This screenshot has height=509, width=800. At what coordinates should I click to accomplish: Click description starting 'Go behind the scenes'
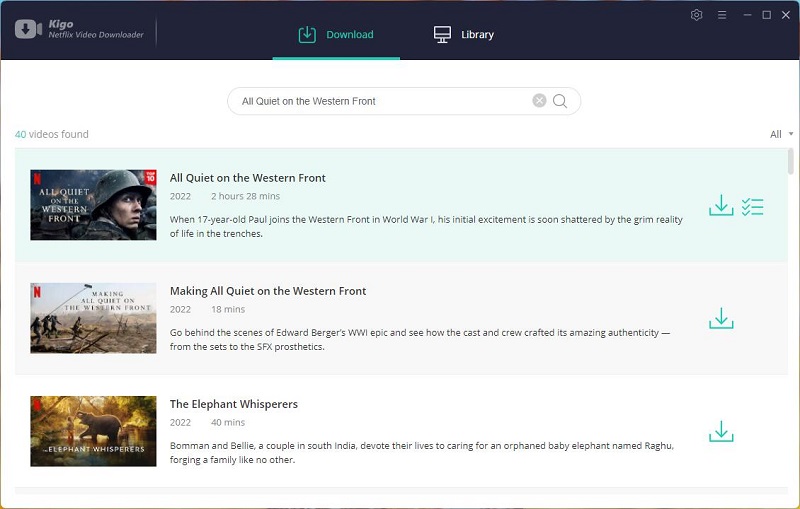pos(420,340)
